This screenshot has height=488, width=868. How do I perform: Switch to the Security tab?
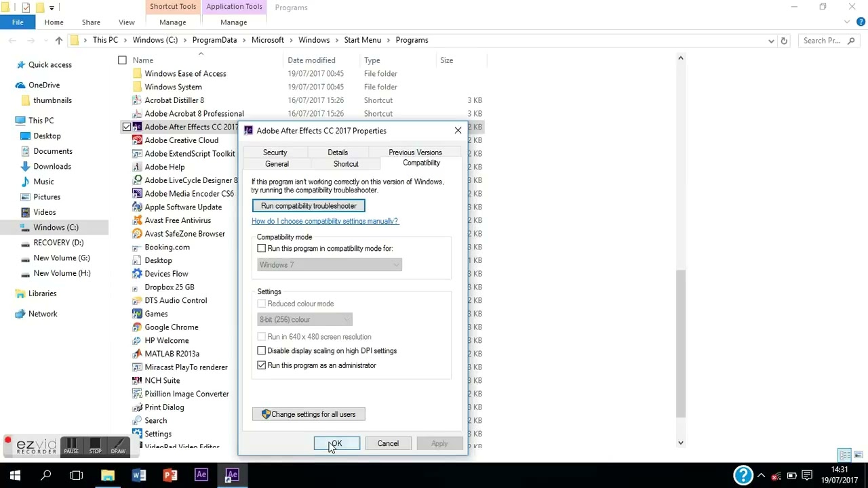pos(275,152)
